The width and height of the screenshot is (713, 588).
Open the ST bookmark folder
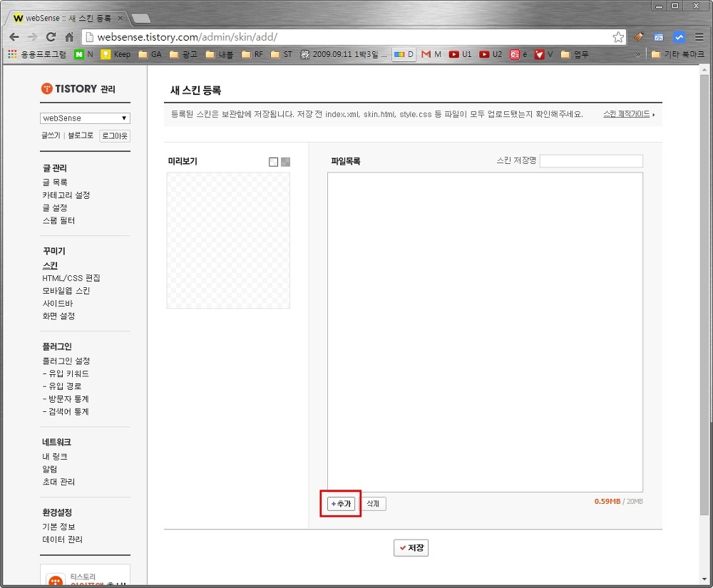282,55
